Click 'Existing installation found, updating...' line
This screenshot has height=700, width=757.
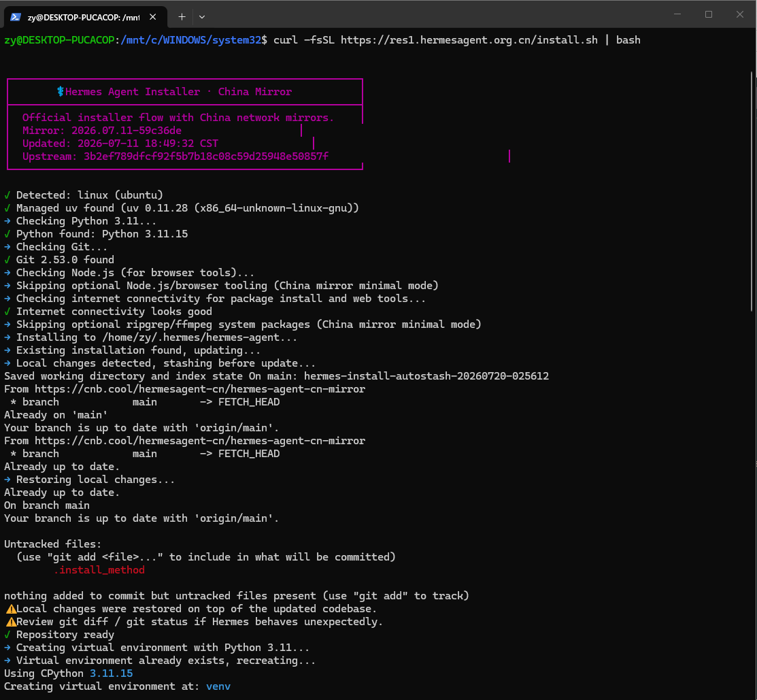click(132, 350)
